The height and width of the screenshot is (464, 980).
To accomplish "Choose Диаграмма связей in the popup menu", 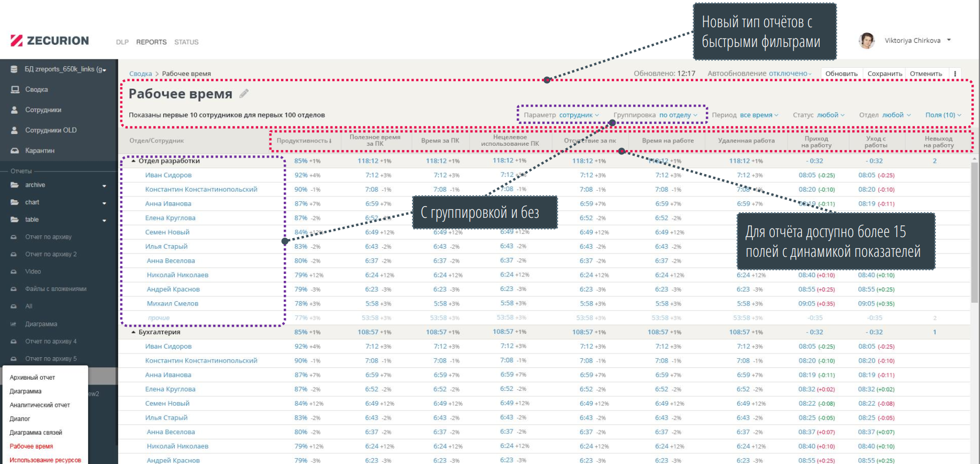I will 36,433.
